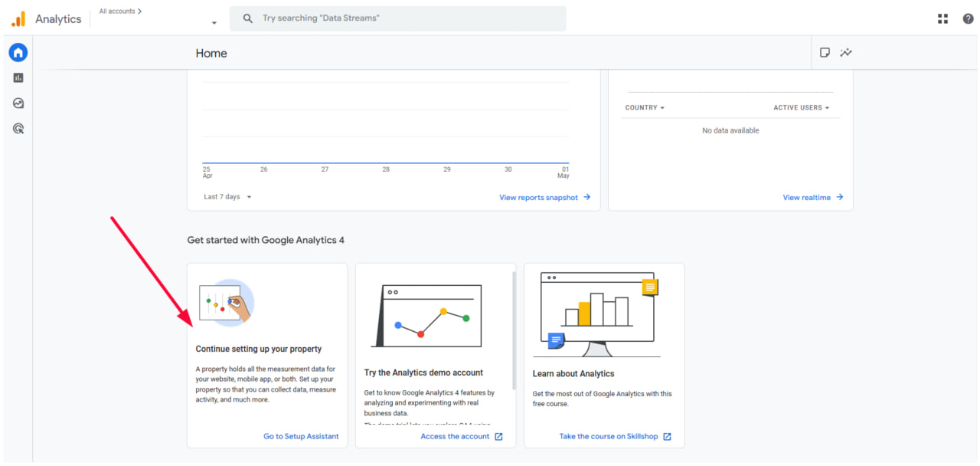Image resolution: width=980 pixels, height=466 pixels.
Task: Click the property setup illustration
Action: [226, 303]
